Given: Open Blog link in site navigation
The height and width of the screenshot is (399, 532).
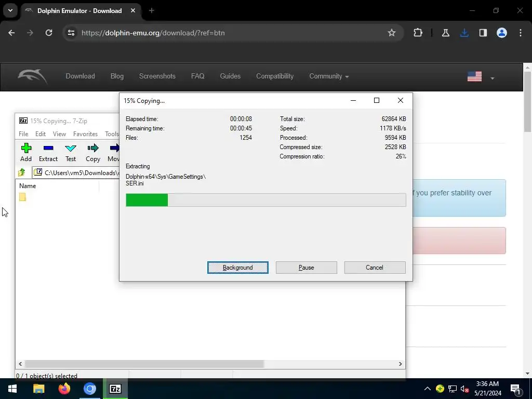Looking at the screenshot, I should point(117,76).
